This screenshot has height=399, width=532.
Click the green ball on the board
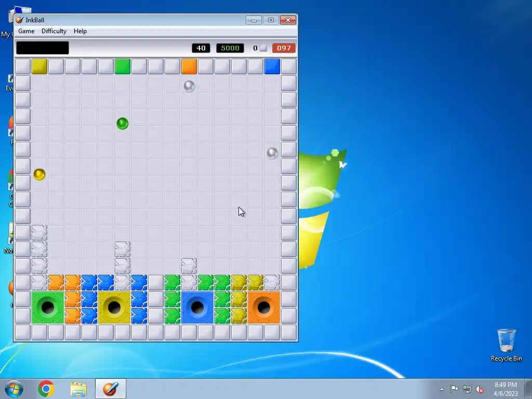tap(123, 124)
